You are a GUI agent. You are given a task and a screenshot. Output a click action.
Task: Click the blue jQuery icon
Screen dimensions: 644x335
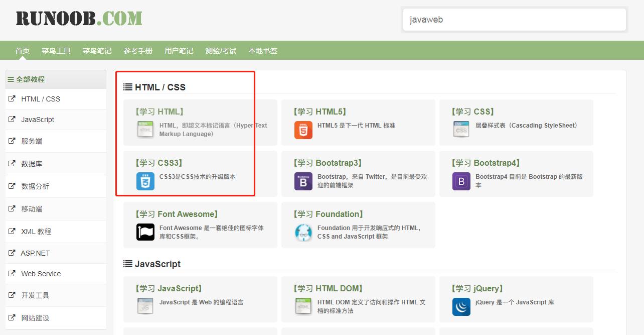[461, 306]
